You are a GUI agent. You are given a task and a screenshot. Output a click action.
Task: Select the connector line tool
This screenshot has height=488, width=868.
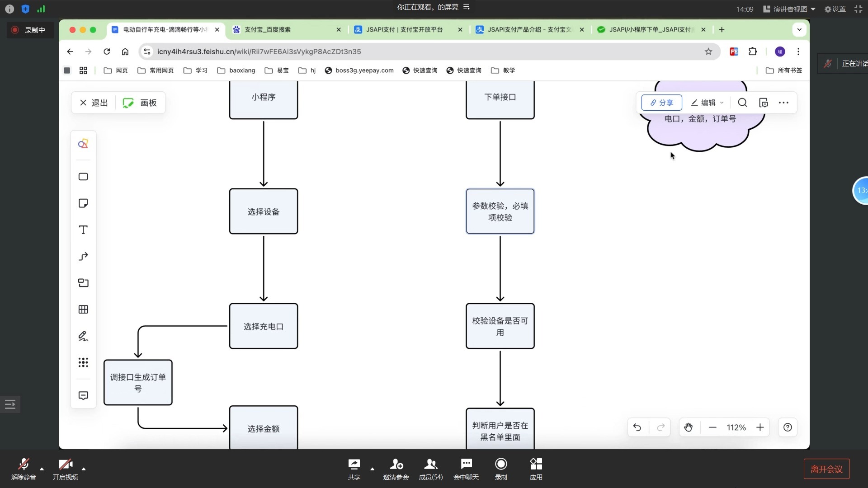click(83, 256)
